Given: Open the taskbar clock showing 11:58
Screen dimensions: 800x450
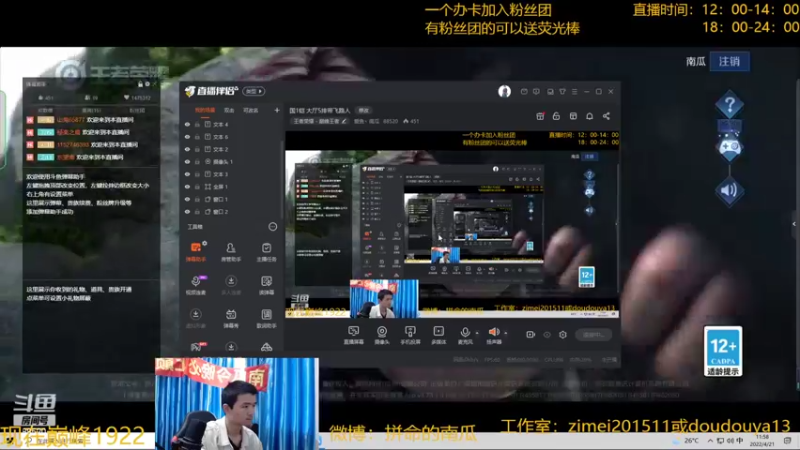Looking at the screenshot, I should pos(762,440).
